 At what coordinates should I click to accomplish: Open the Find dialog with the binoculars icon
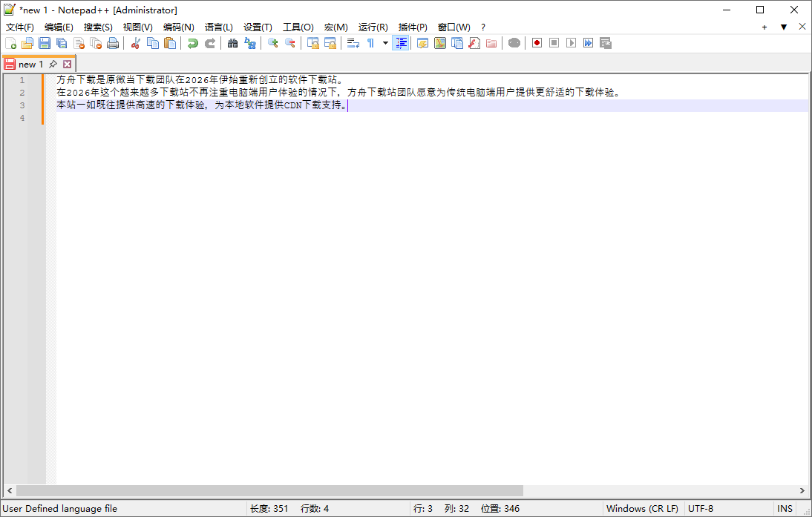click(x=231, y=43)
